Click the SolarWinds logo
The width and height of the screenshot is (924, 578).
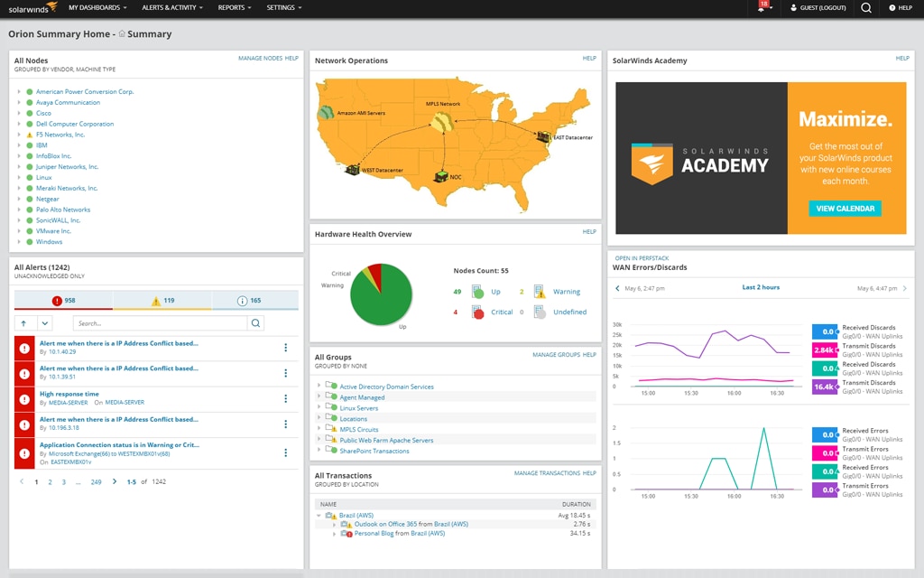click(x=32, y=7)
